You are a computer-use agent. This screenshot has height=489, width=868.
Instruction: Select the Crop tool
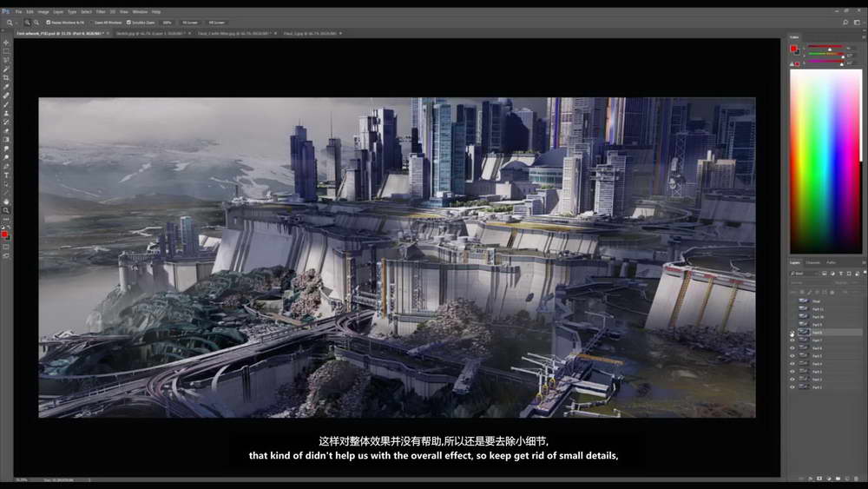pyautogui.click(x=6, y=78)
